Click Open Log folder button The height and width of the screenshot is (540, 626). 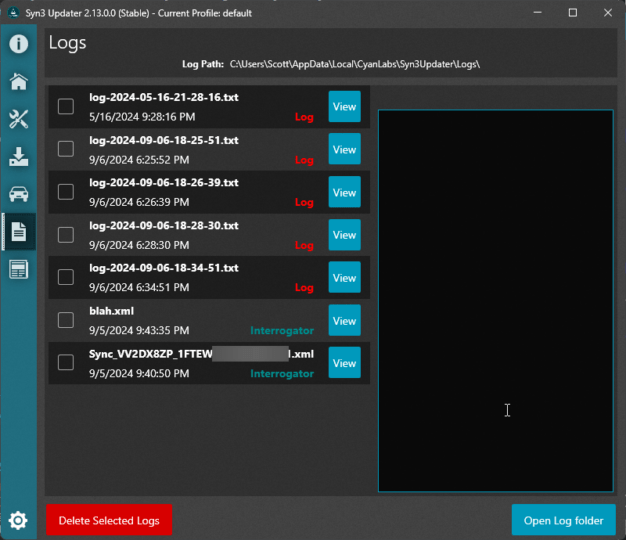(x=563, y=520)
